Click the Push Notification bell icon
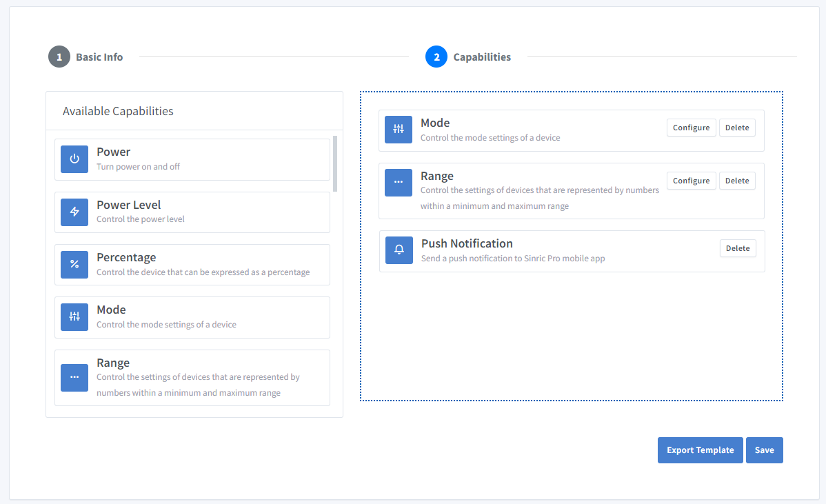This screenshot has height=504, width=826. point(399,250)
